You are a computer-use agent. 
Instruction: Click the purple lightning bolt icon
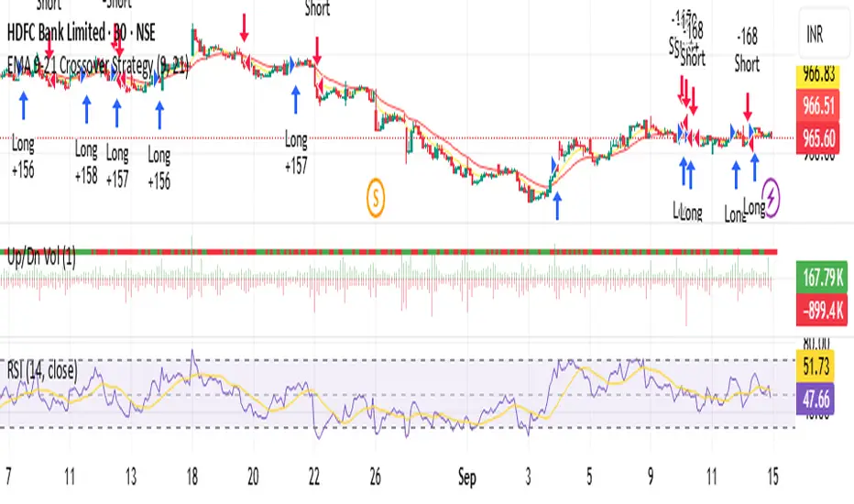point(771,197)
